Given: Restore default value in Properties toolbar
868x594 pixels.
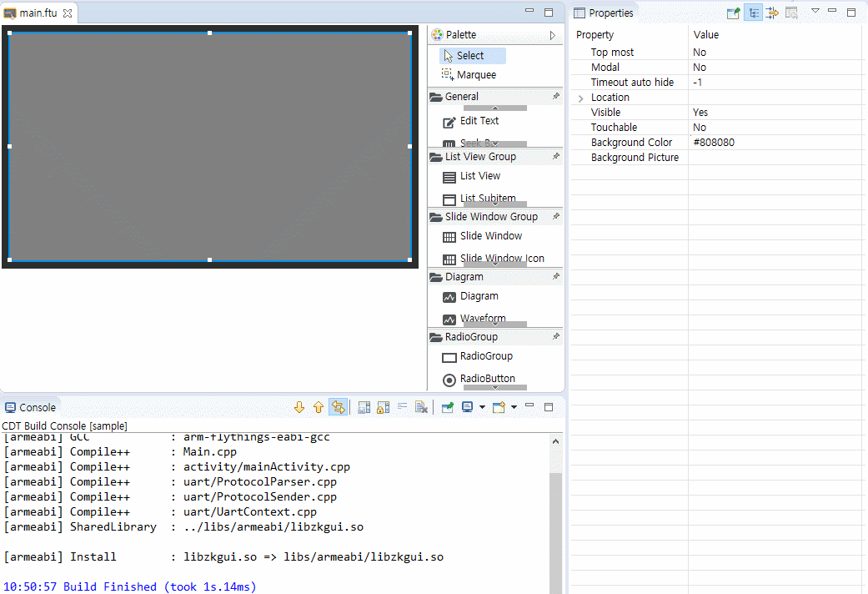Looking at the screenshot, I should [791, 13].
